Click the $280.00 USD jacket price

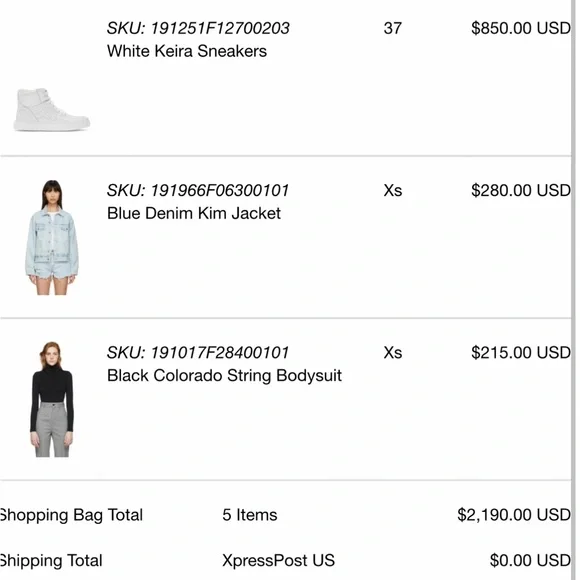pos(521,190)
